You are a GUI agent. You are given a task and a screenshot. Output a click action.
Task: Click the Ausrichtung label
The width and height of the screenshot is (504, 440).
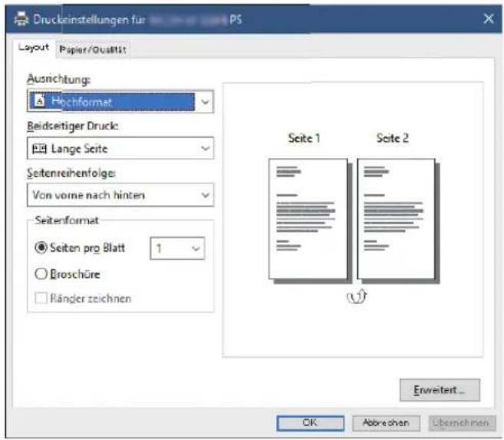click(x=58, y=79)
